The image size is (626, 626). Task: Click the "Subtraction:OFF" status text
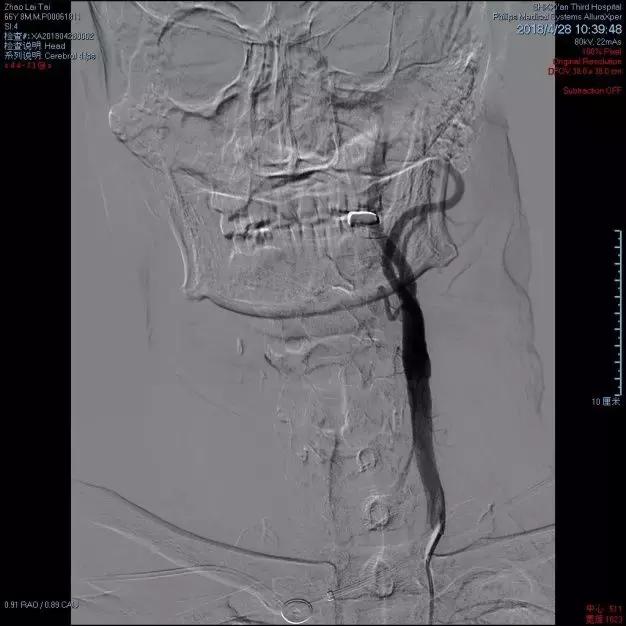[592, 91]
